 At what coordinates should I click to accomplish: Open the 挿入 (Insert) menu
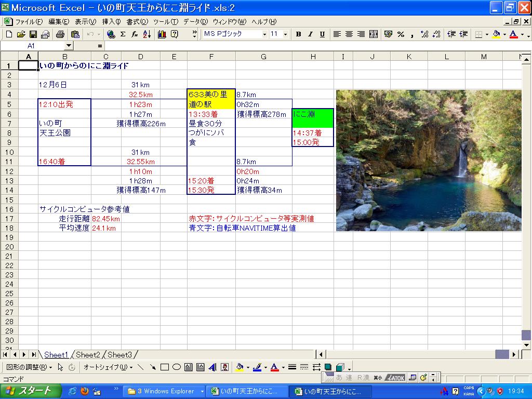(111, 22)
